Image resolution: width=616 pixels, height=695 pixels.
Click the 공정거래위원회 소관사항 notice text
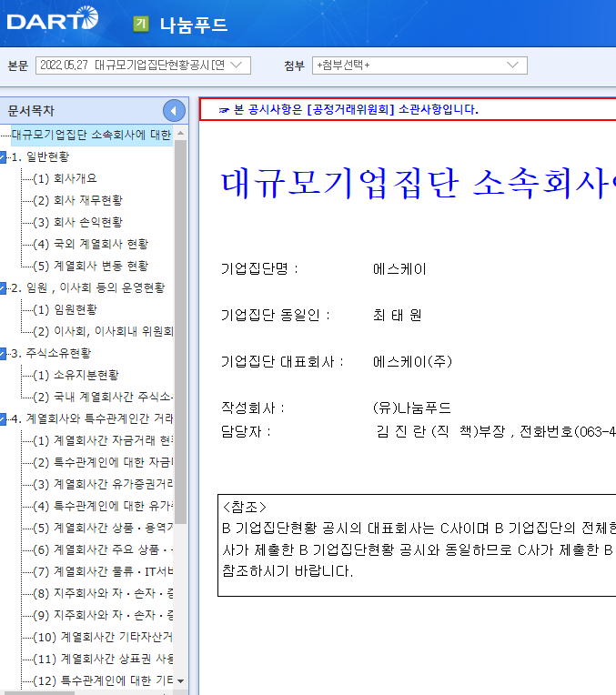pyautogui.click(x=356, y=109)
